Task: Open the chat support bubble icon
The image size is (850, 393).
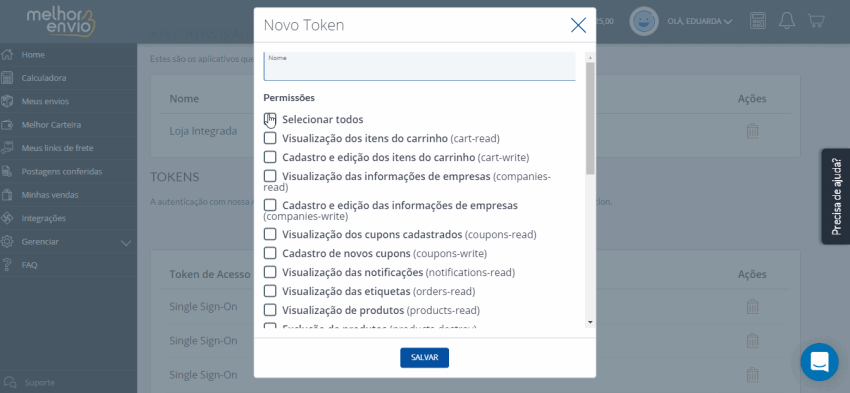Action: point(819,362)
